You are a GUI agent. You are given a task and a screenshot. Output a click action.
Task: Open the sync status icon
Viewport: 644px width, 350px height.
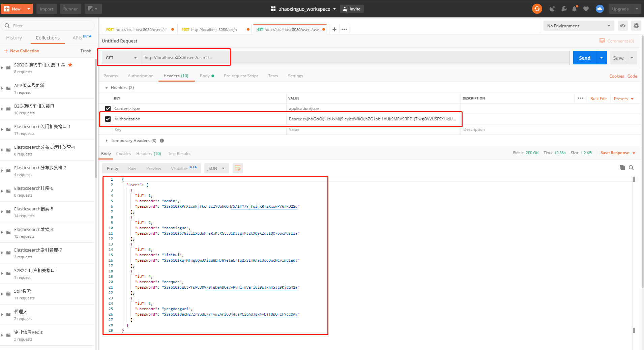point(537,9)
